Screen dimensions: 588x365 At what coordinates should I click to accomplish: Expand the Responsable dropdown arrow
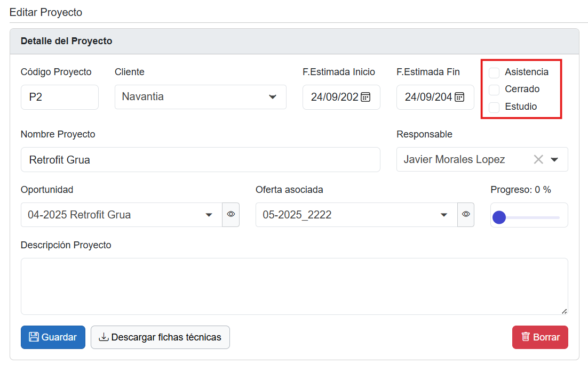[554, 159]
